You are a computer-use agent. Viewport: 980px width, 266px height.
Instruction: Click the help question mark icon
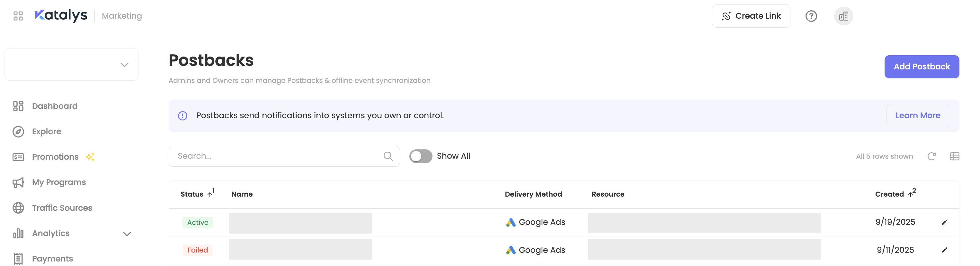(x=811, y=16)
